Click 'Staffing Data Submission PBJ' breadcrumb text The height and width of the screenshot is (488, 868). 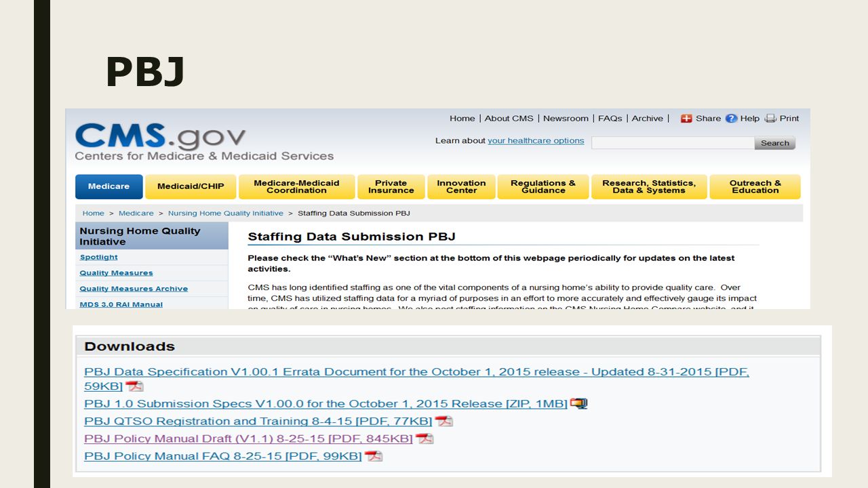[x=354, y=213]
